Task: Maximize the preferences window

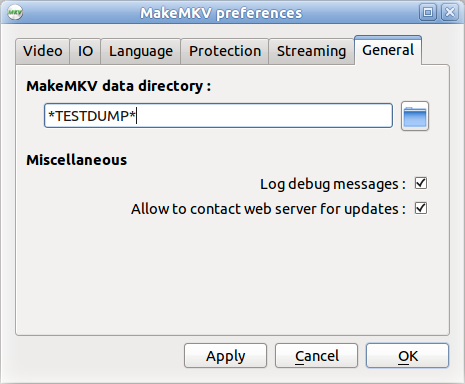Action: [428, 13]
